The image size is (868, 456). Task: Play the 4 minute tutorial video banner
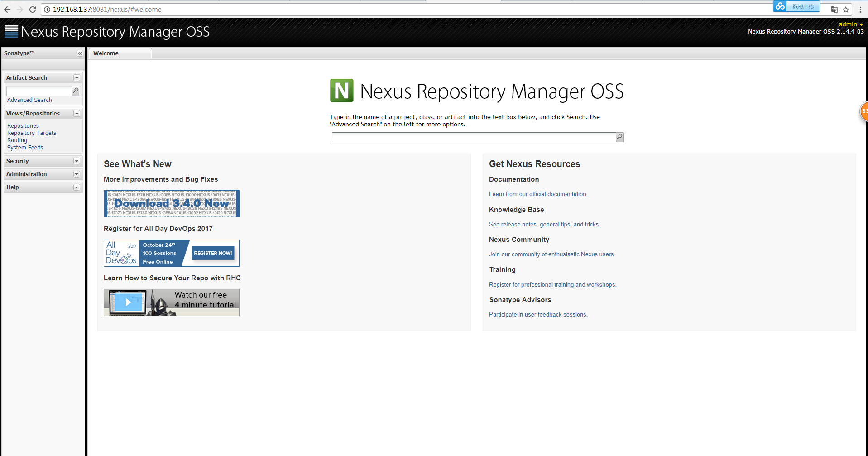point(172,302)
